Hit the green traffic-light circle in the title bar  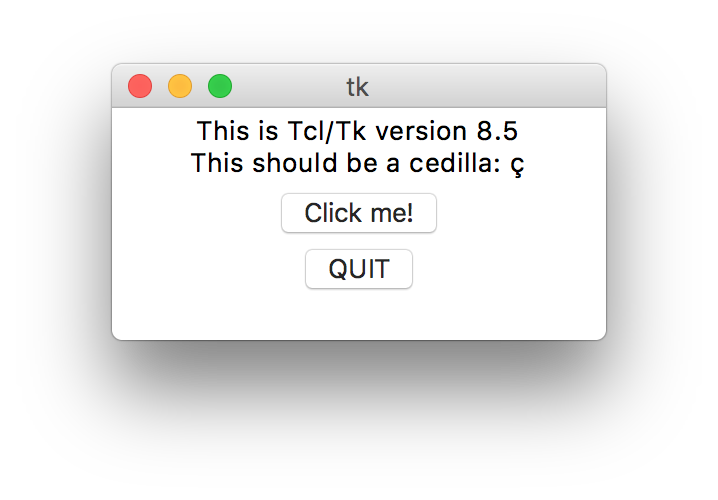click(x=220, y=86)
